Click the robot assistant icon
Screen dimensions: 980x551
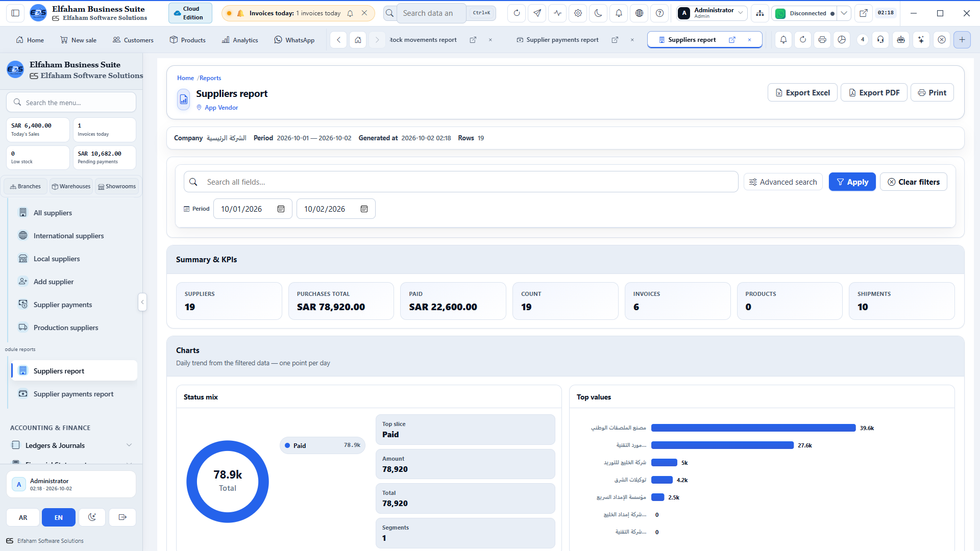coord(901,40)
